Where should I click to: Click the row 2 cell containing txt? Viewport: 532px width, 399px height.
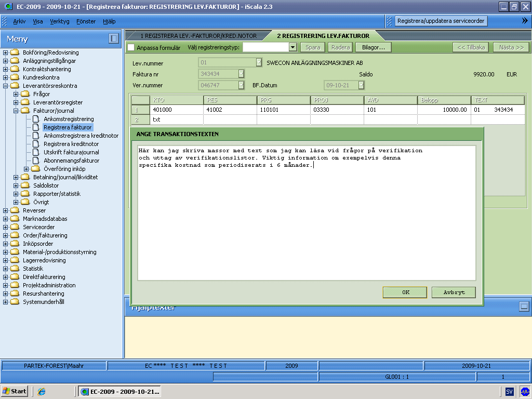(177, 119)
